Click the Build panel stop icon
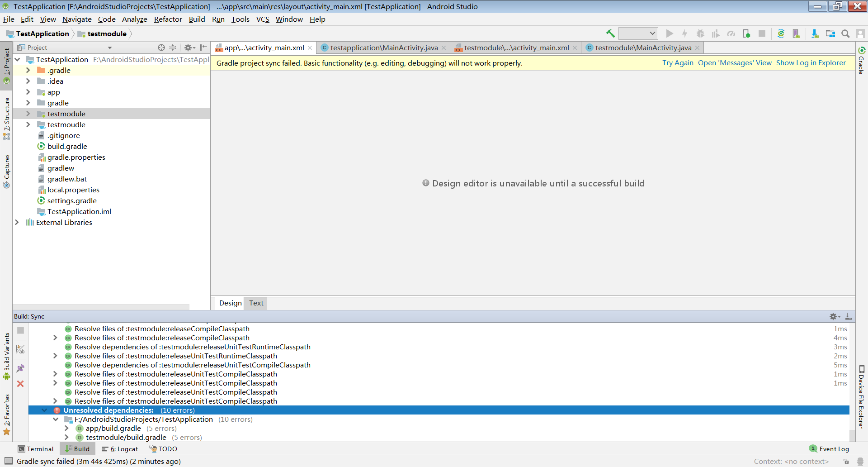The image size is (868, 467). point(20,330)
